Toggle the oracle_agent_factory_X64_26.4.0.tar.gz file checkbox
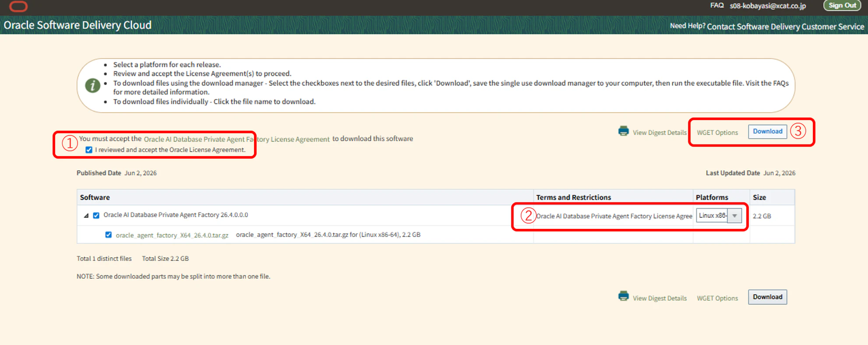 pyautogui.click(x=108, y=235)
